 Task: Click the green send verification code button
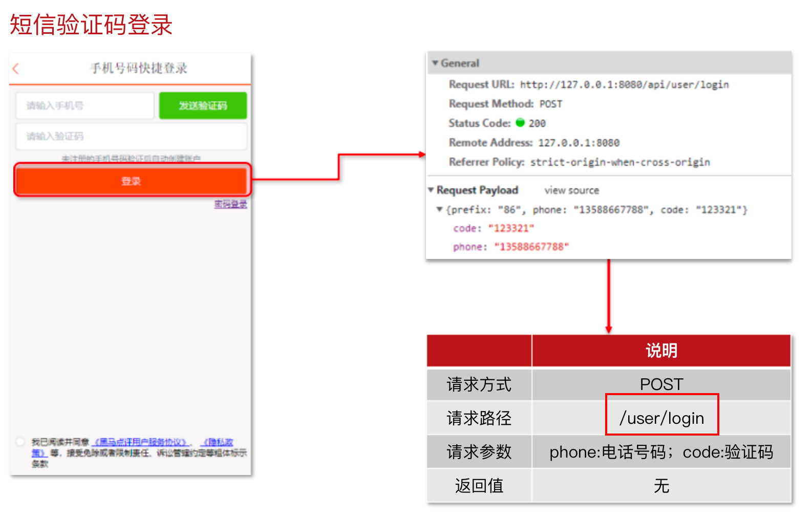[x=203, y=106]
